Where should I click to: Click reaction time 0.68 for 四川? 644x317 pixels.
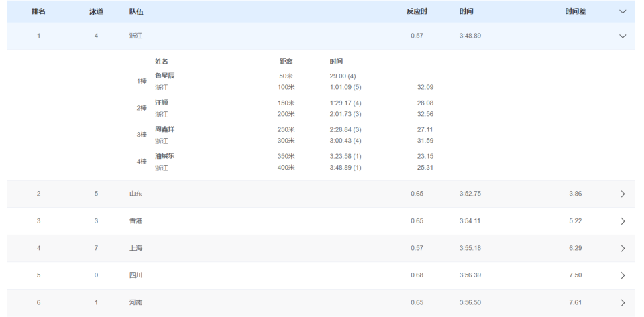tap(417, 275)
